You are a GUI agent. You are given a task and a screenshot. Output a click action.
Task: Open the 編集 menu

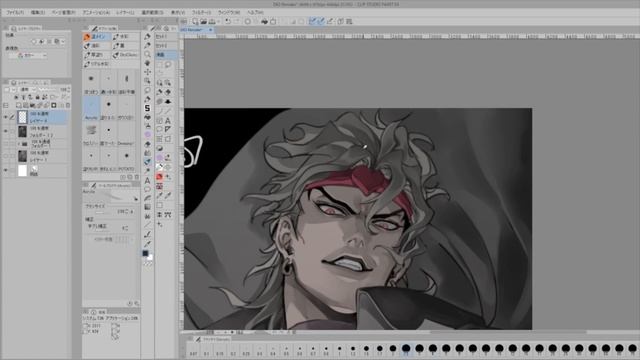(38, 13)
